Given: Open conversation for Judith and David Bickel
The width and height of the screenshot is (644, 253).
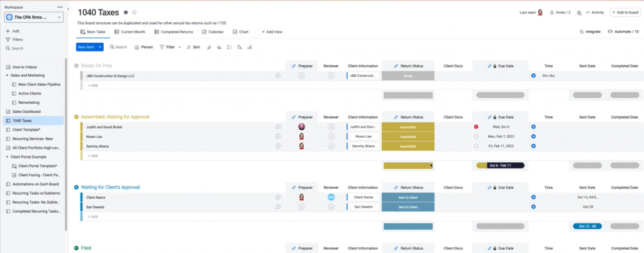Looking at the screenshot, I should (278, 127).
